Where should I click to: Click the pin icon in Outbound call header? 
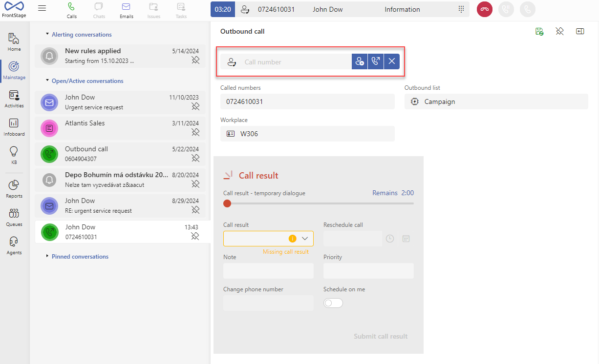pos(560,31)
